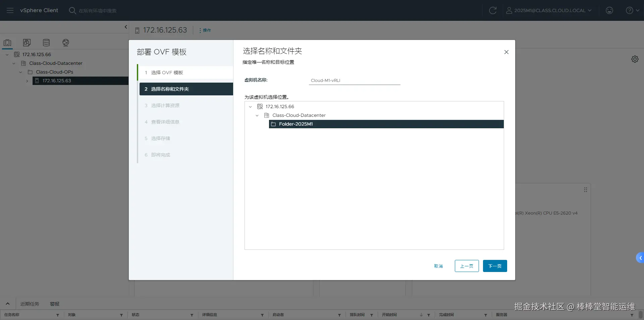This screenshot has height=320, width=644.
Task: Filter the 完成时间 column
Action: click(486, 315)
